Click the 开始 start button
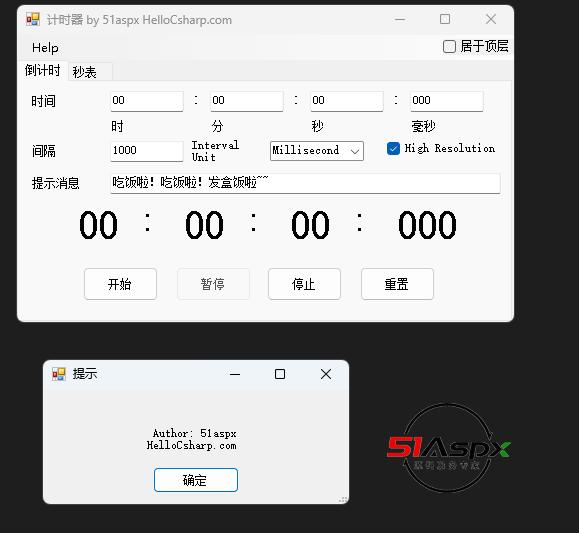This screenshot has width=579, height=533. (x=120, y=284)
